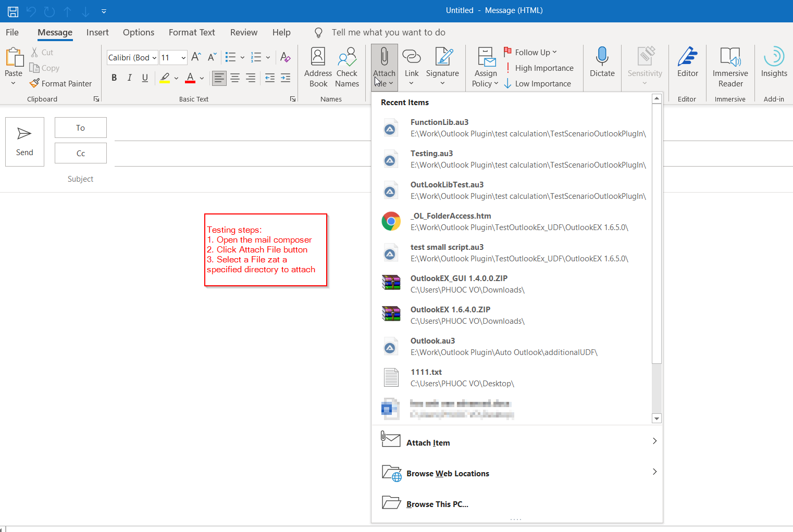Screen dimensions: 793x532
Task: Open the Insights add-in
Action: tap(774, 62)
